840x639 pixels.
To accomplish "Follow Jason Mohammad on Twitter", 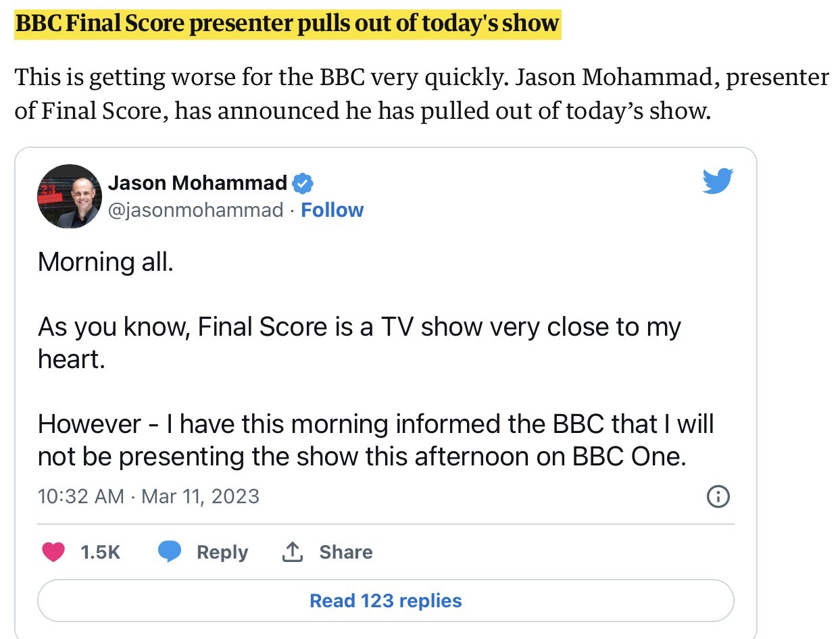I will click(x=332, y=210).
